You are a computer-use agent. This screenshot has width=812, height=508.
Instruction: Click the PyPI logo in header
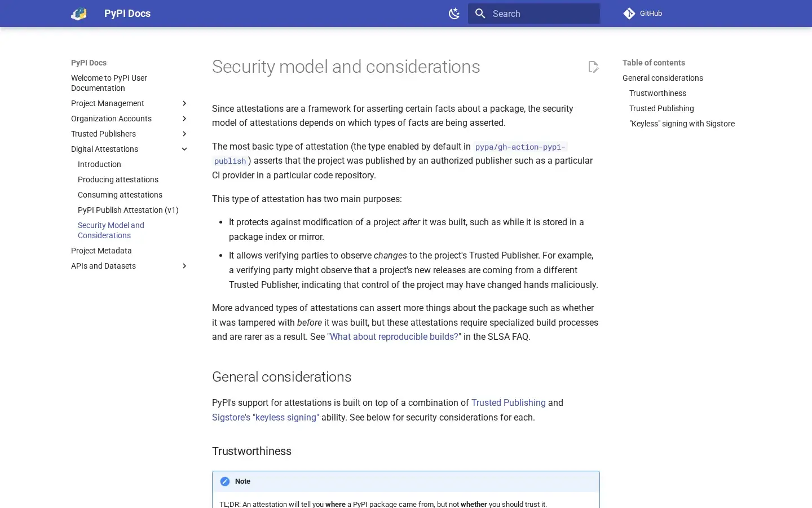point(79,14)
